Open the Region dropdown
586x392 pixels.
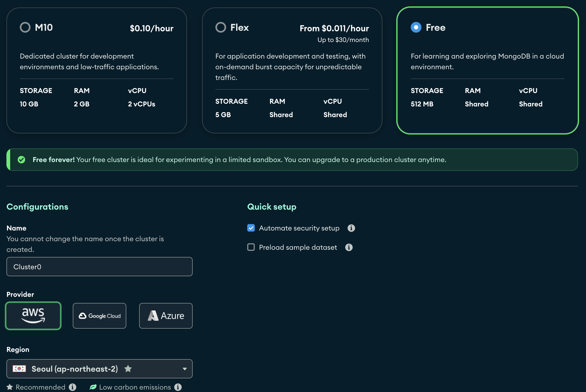[100, 369]
